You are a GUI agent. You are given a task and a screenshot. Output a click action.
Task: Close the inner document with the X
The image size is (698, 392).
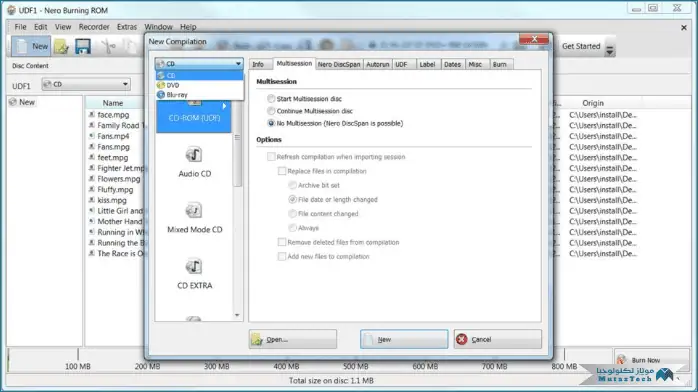coord(684,28)
